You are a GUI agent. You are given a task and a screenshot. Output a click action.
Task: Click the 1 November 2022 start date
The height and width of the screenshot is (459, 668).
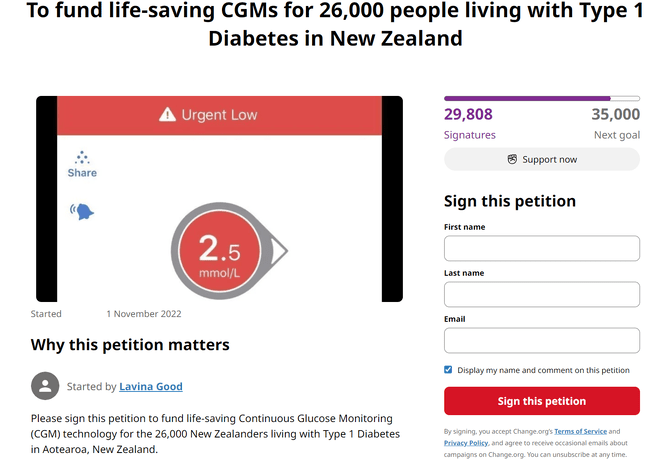[144, 314]
